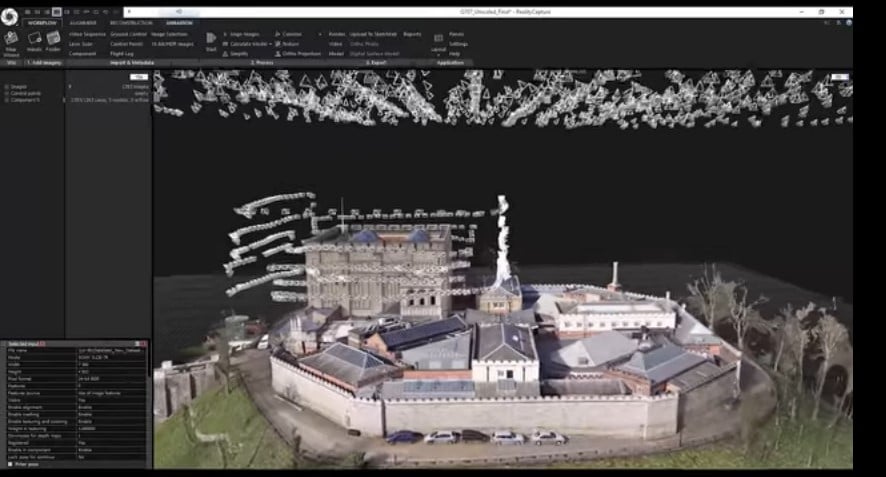This screenshot has width=886, height=477.
Task: Toggle the Prior pose checkbox
Action: click(x=10, y=464)
